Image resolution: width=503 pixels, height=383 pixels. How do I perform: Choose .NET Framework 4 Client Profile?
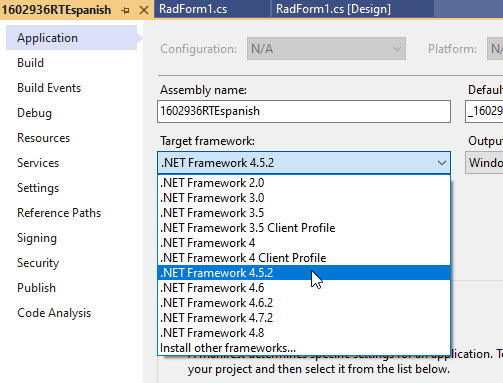point(304,258)
